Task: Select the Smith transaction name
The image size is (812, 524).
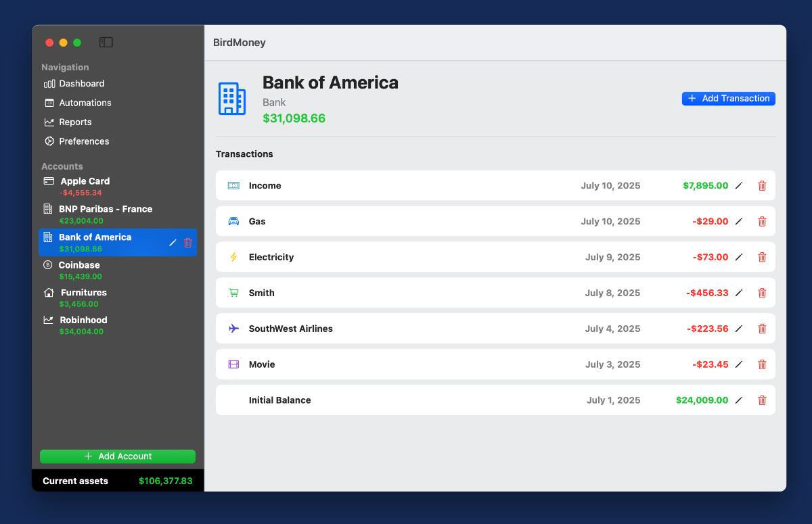Action: click(262, 293)
